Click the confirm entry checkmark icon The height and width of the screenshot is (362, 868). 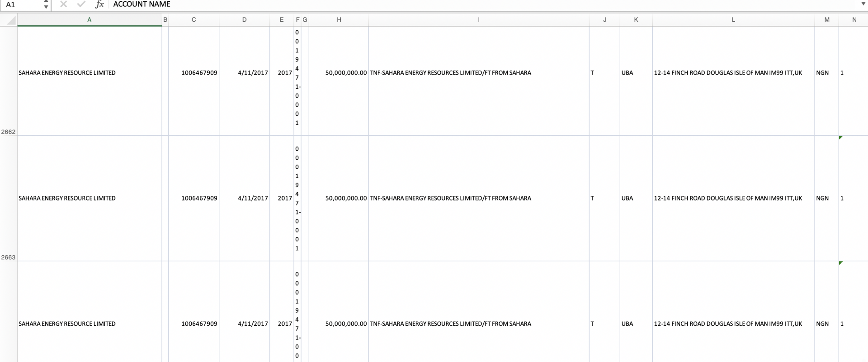point(81,4)
